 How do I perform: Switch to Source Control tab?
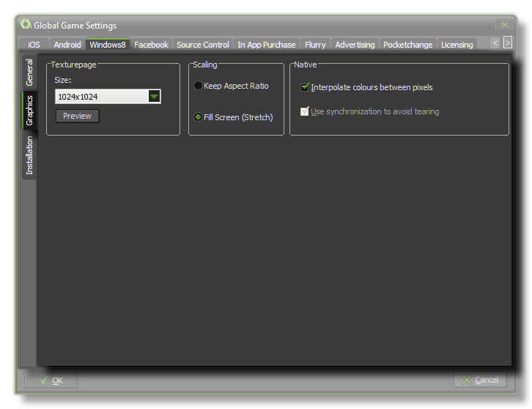click(x=203, y=45)
